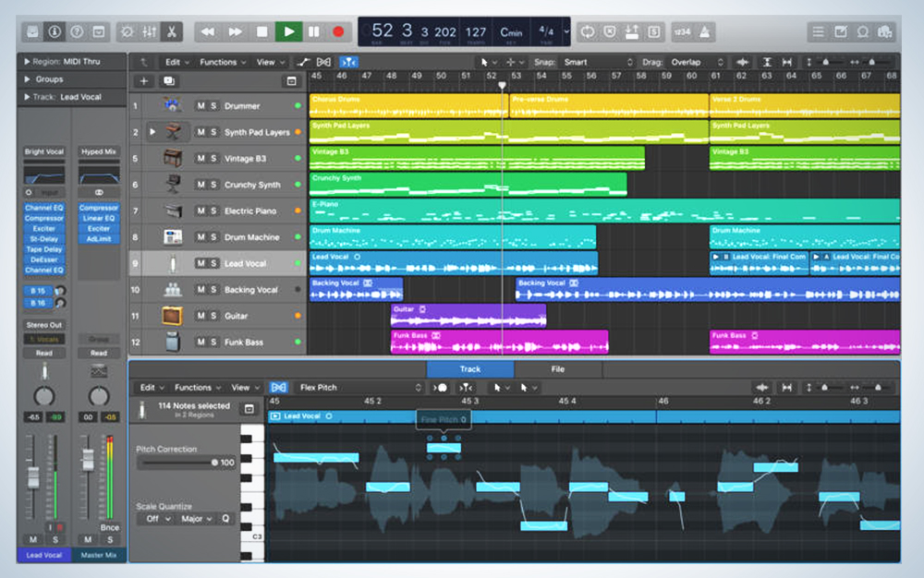Viewport: 924px width, 578px height.
Task: Add a new track with the plus button
Action: [143, 81]
